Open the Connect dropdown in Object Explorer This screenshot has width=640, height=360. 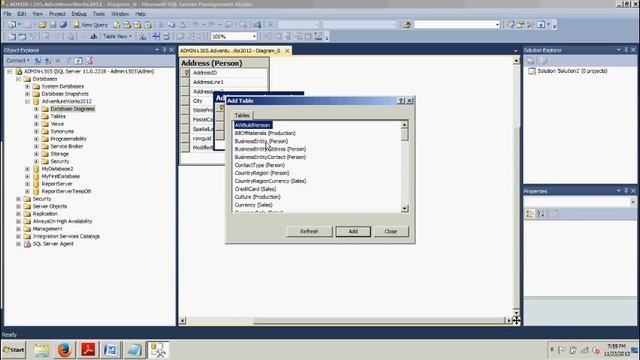coord(18,61)
